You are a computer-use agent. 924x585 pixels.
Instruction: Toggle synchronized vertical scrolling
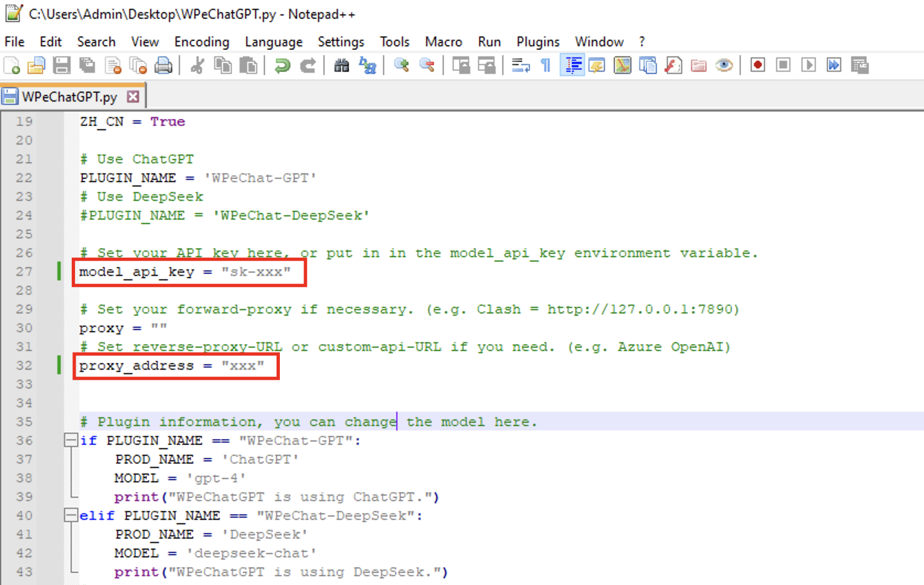pyautogui.click(x=461, y=65)
